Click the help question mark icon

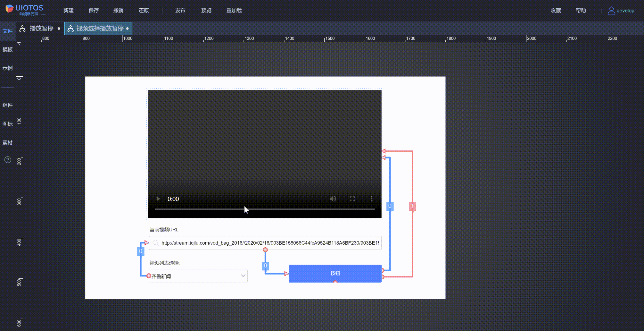pyautogui.click(x=8, y=160)
